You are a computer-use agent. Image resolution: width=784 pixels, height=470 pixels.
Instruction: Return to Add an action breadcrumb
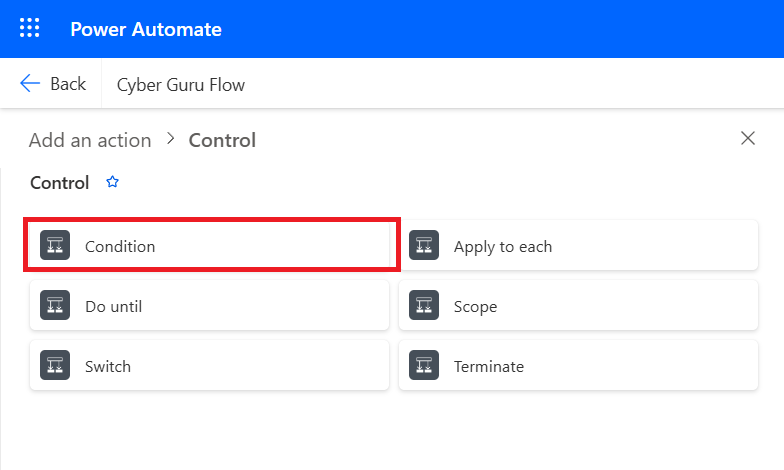[90, 140]
